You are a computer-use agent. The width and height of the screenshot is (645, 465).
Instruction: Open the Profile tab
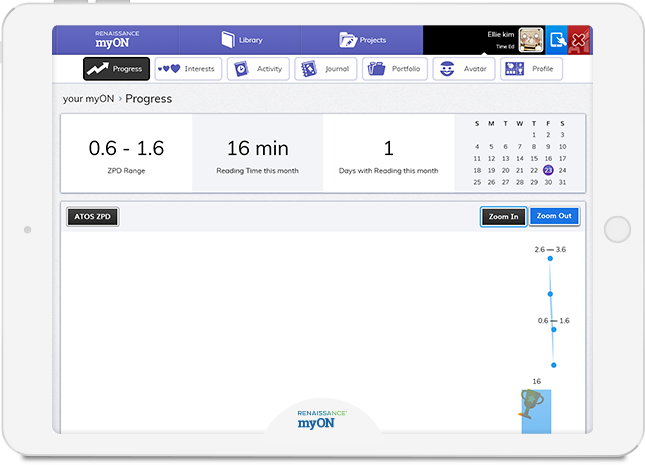coord(531,69)
